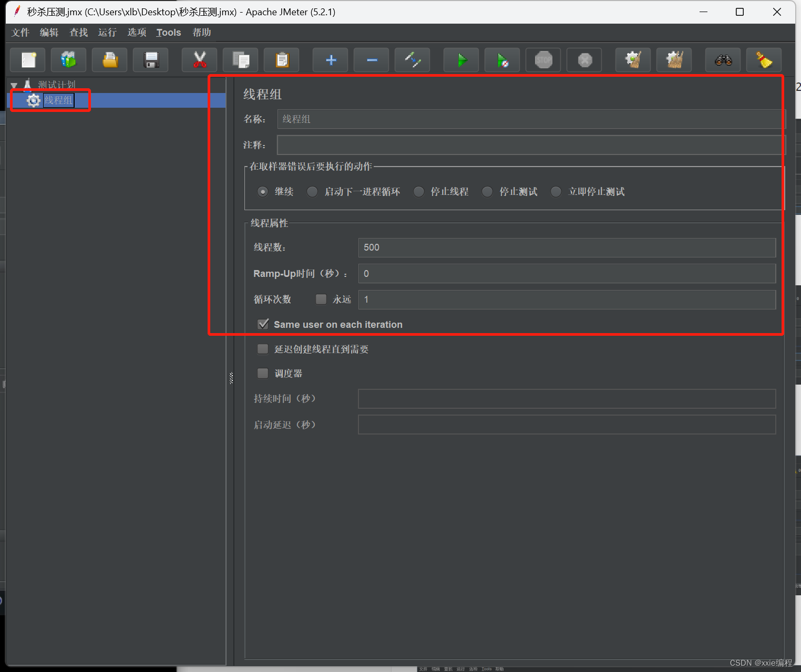Click the Copy icon in toolbar
The height and width of the screenshot is (672, 801).
[x=241, y=60]
